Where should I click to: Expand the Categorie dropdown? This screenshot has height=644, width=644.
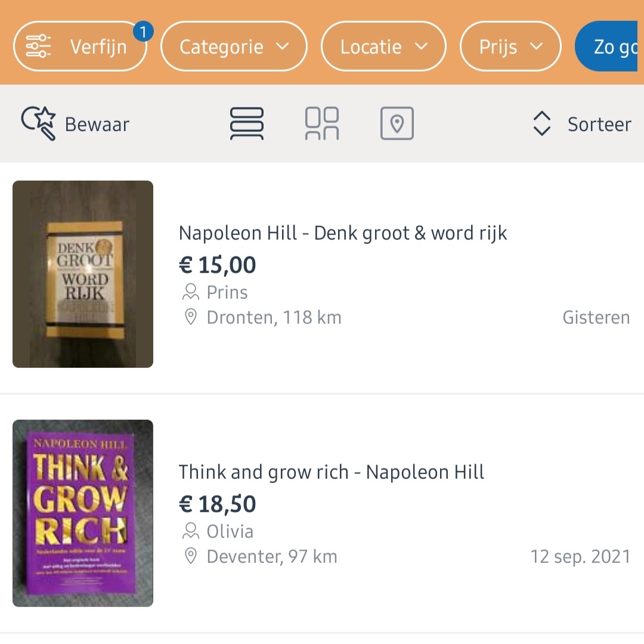coord(234,47)
